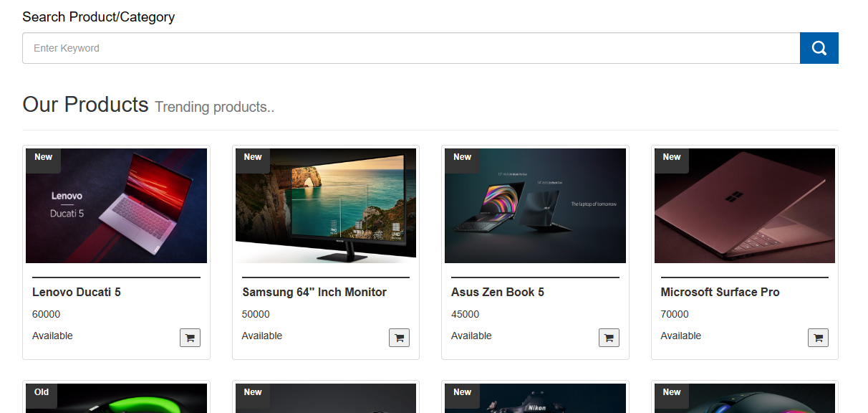Click the Our Products heading
The image size is (868, 413).
[85, 105]
